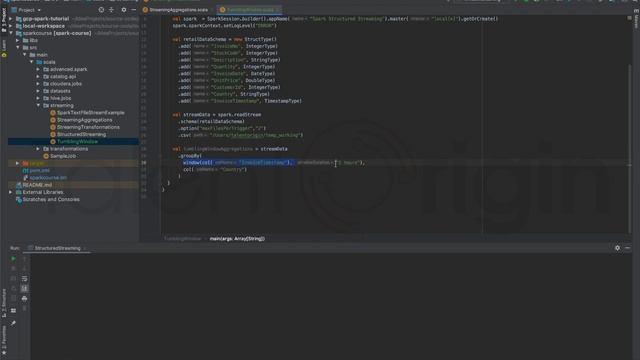Open Favorites tool window side tab
Image resolution: width=640 pixels, height=360 pixels.
[4, 341]
